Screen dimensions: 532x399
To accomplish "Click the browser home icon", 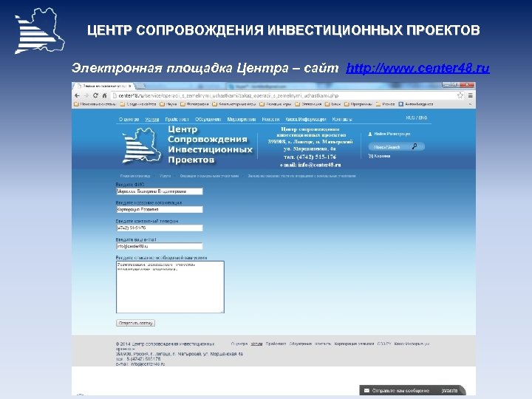I will click(104, 95).
